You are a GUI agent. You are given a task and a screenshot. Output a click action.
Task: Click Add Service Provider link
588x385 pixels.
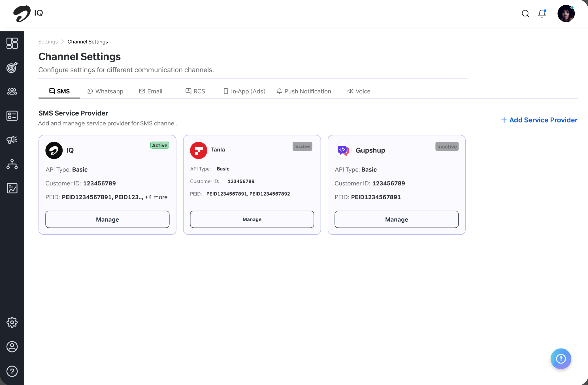point(539,120)
